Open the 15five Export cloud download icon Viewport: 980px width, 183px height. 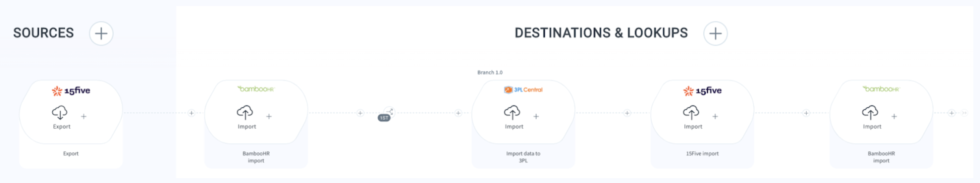tap(60, 113)
